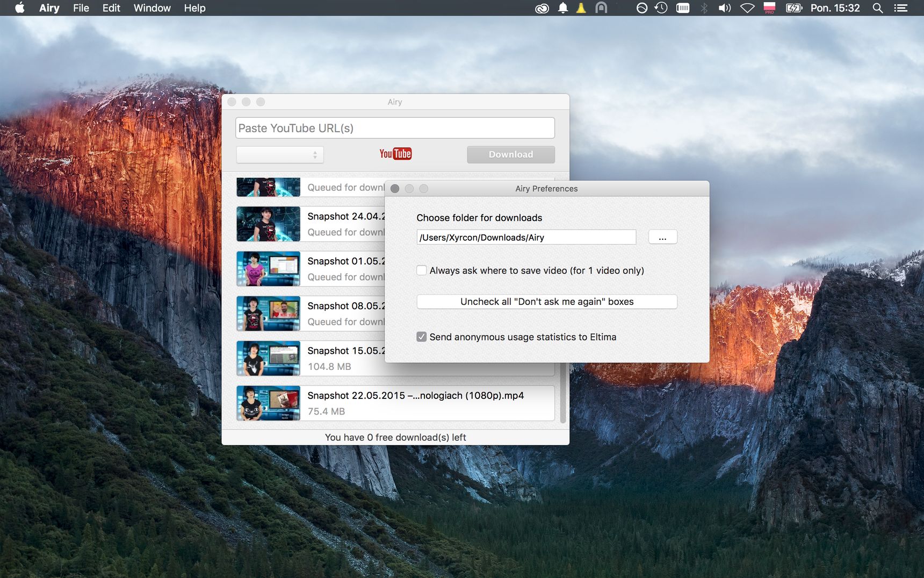This screenshot has width=924, height=578.
Task: Click the partially hidden top video thumbnail
Action: 268,187
